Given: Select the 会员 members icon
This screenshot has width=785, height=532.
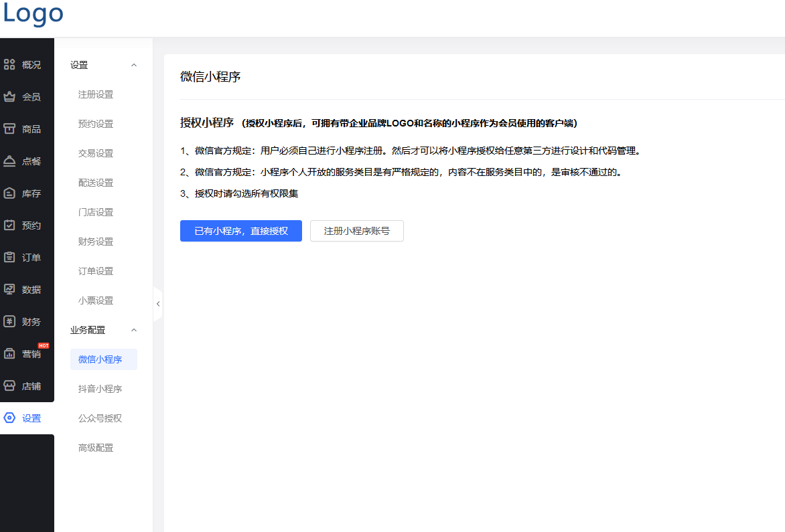Looking at the screenshot, I should pyautogui.click(x=27, y=96).
